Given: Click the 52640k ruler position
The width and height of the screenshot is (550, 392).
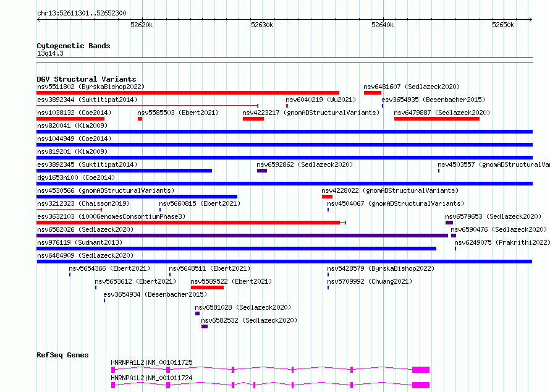Looking at the screenshot, I should [x=383, y=25].
